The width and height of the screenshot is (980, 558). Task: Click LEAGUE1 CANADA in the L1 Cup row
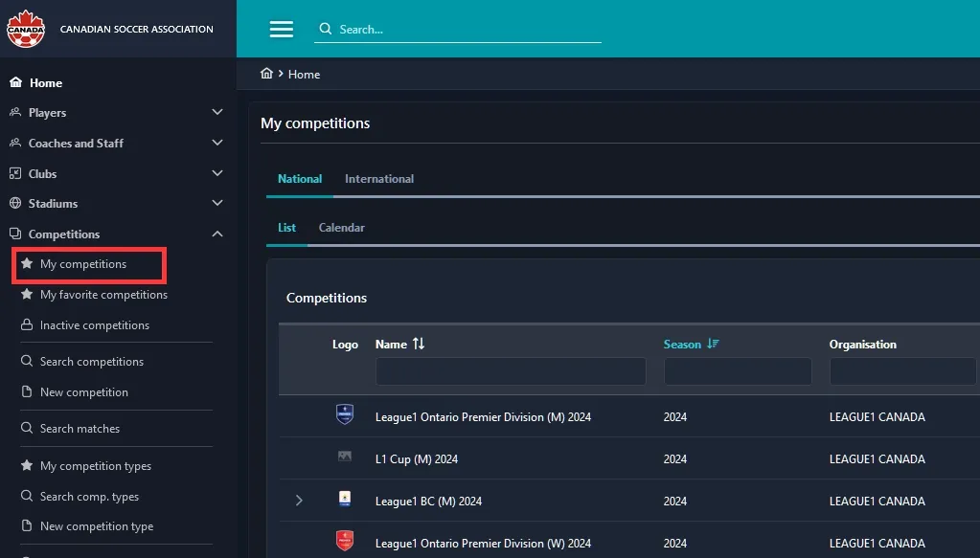(x=877, y=459)
